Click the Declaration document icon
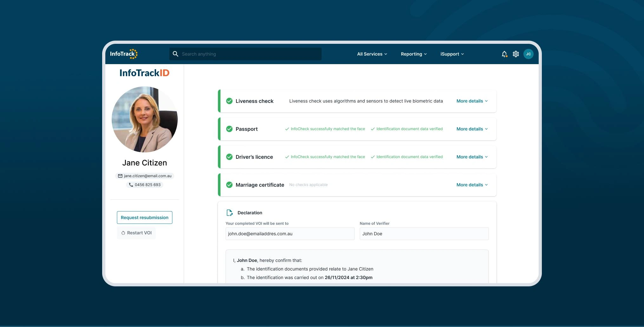The width and height of the screenshot is (644, 327). tap(230, 213)
